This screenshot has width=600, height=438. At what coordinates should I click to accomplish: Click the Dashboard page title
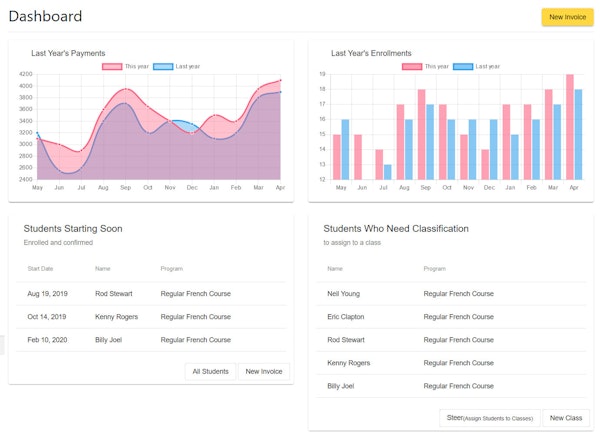[45, 17]
